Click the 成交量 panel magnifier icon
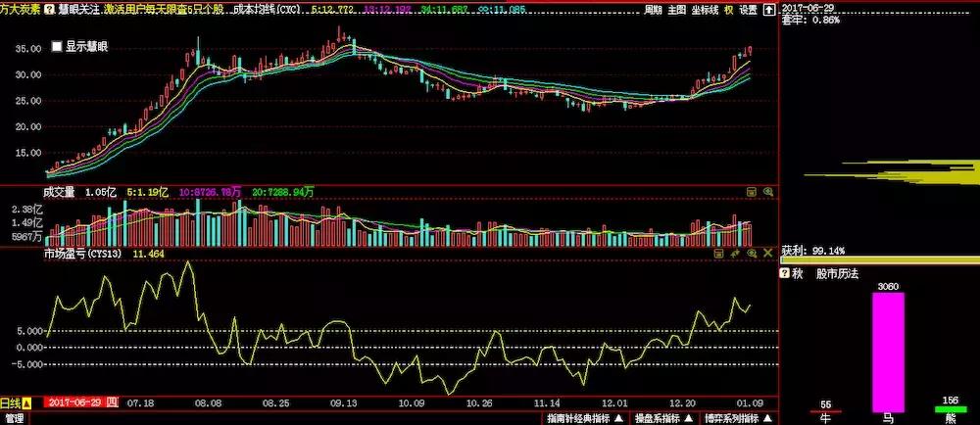 click(x=767, y=193)
